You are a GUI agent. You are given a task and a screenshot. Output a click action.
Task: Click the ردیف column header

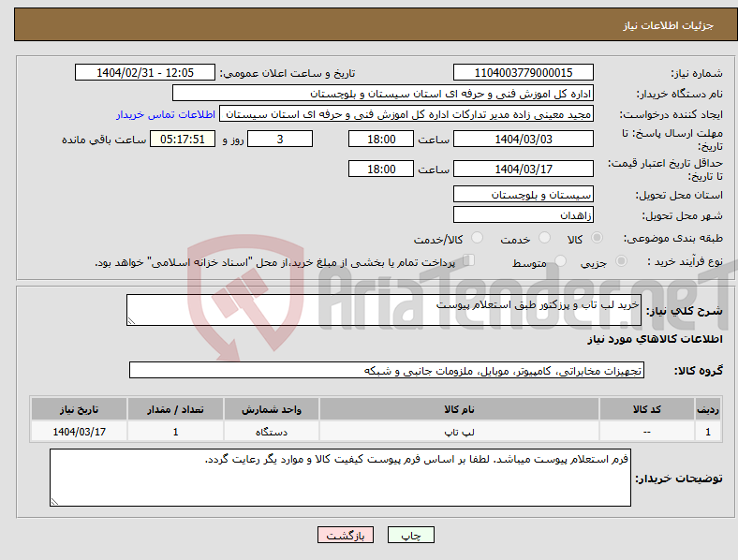coord(708,409)
